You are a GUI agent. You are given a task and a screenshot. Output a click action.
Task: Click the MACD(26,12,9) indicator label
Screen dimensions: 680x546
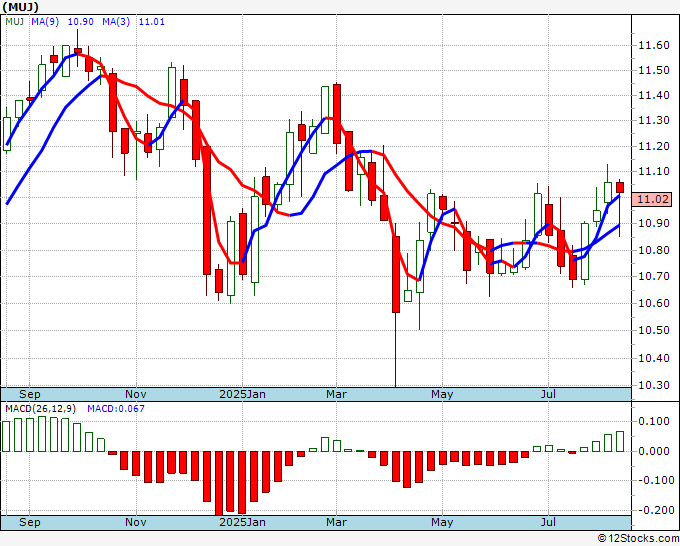(x=41, y=409)
